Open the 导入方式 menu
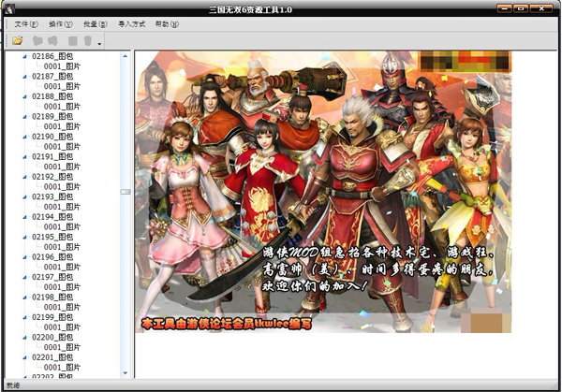The image size is (562, 392). (131, 24)
